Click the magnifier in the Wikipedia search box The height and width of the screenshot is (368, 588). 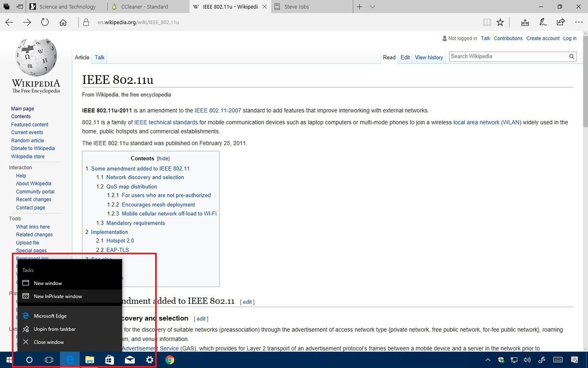pos(571,56)
